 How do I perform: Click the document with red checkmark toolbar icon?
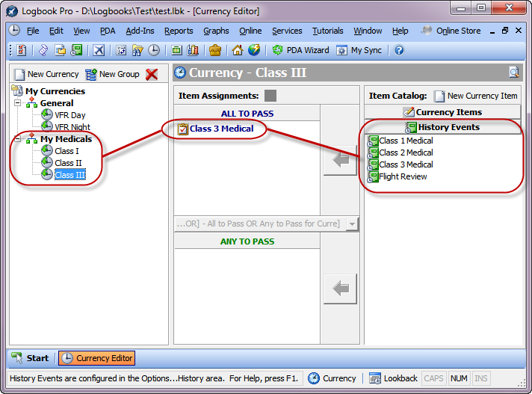(22, 50)
